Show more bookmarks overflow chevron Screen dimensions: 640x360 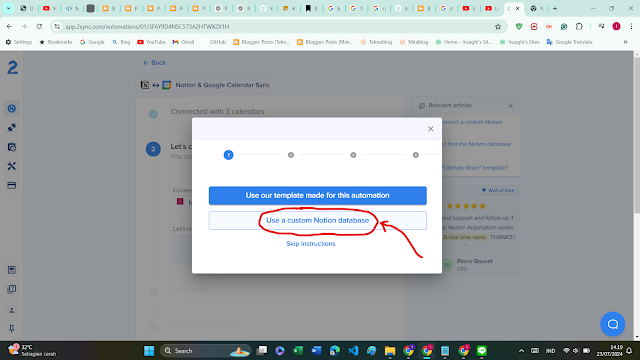(625, 42)
